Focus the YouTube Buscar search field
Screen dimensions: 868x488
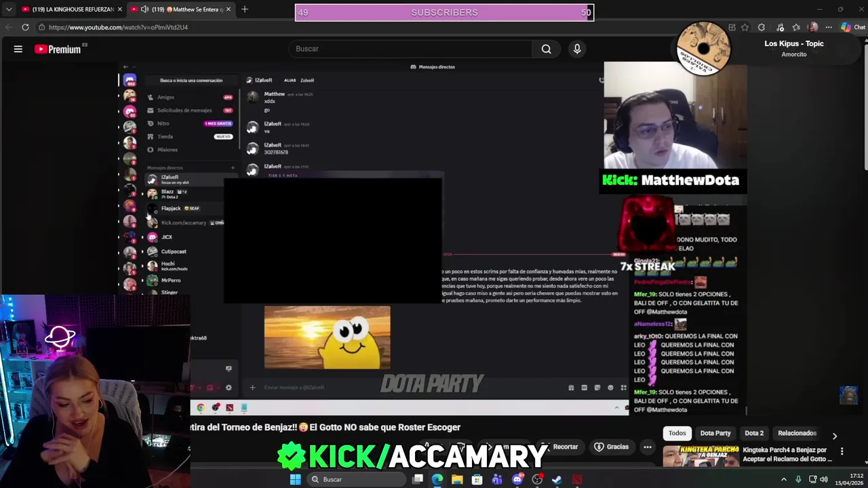[412, 49]
